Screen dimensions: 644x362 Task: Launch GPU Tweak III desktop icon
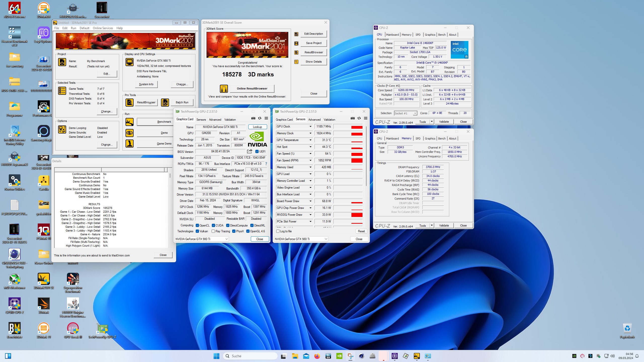click(73, 330)
